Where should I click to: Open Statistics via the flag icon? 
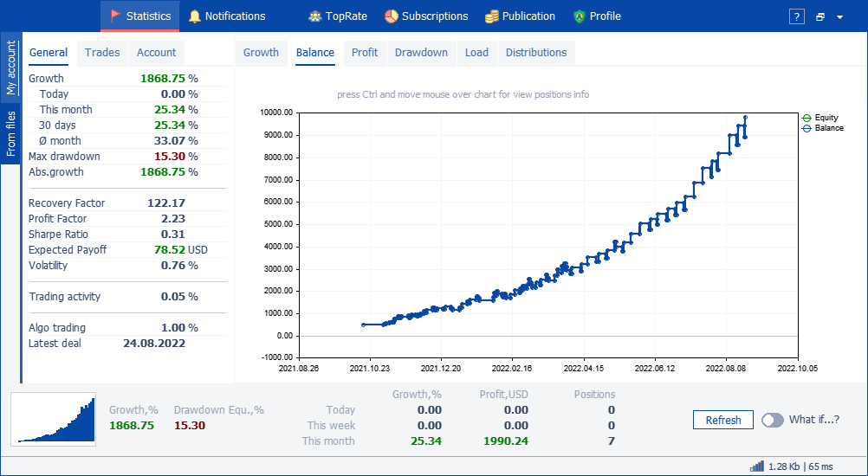[x=116, y=16]
